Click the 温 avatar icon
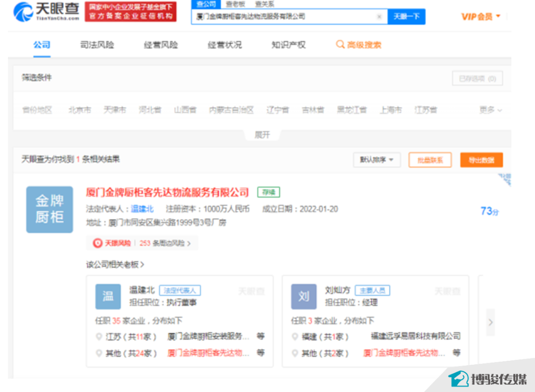The image size is (535, 392). click(x=108, y=296)
